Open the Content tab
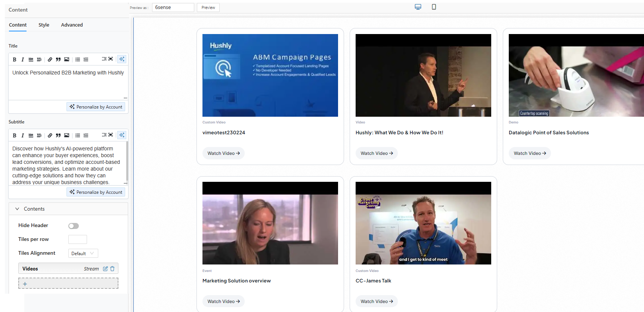Image resolution: width=644 pixels, height=312 pixels. 18,25
